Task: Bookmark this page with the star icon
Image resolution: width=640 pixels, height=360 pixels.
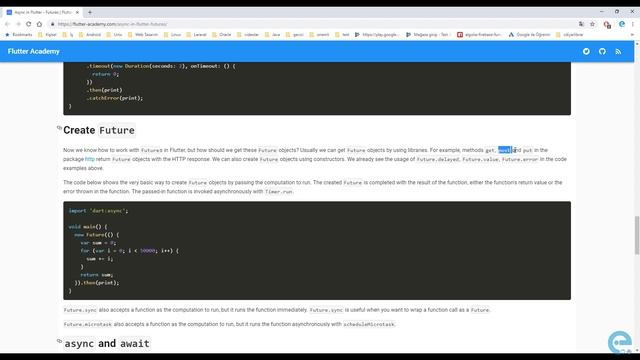Action: coord(593,24)
